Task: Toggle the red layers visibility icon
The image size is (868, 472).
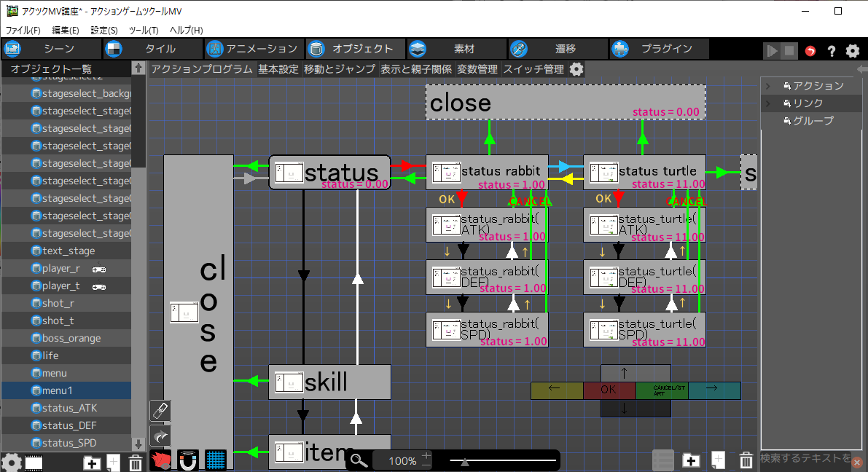Action: (160, 460)
